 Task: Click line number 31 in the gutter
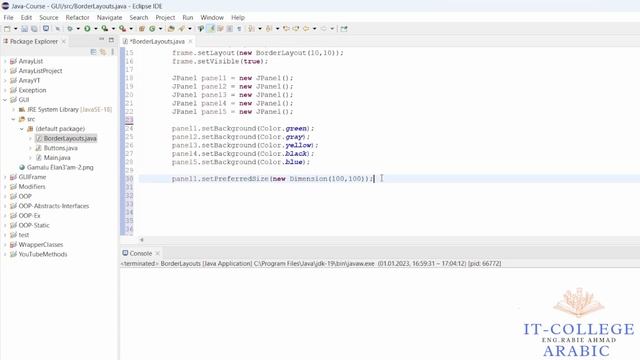pos(129,187)
